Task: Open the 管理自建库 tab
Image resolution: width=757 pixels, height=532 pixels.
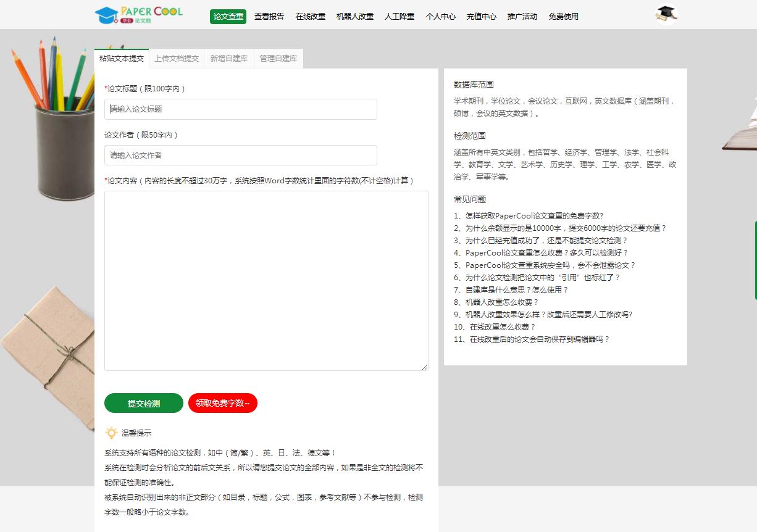Action: click(x=278, y=57)
